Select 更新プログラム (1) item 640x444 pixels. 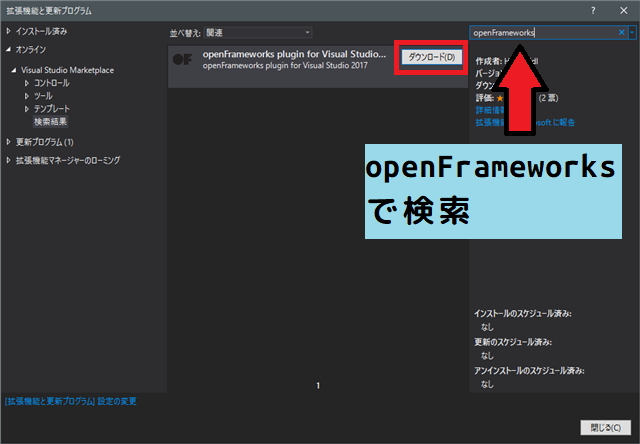(x=44, y=142)
